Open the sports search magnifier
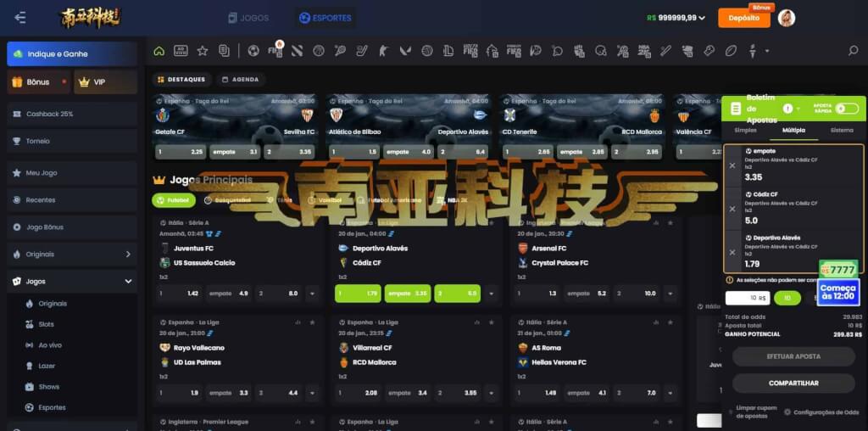This screenshot has width=868, height=431. click(x=853, y=51)
